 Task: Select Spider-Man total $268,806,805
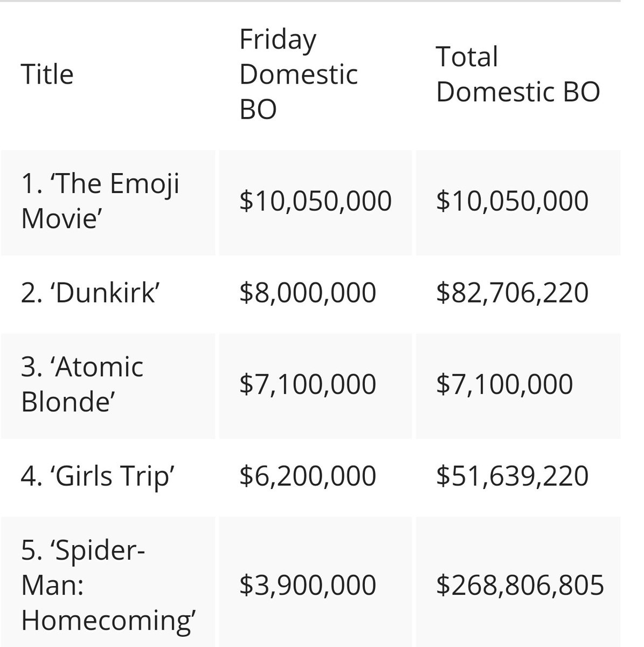click(x=520, y=586)
